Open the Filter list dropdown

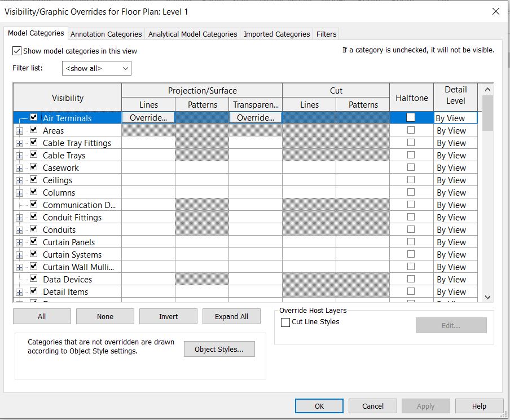[96, 68]
